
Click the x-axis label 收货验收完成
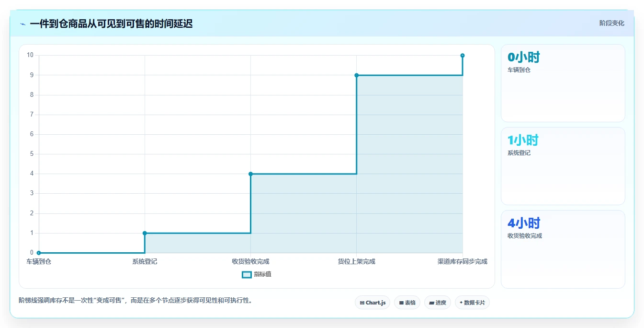click(250, 261)
